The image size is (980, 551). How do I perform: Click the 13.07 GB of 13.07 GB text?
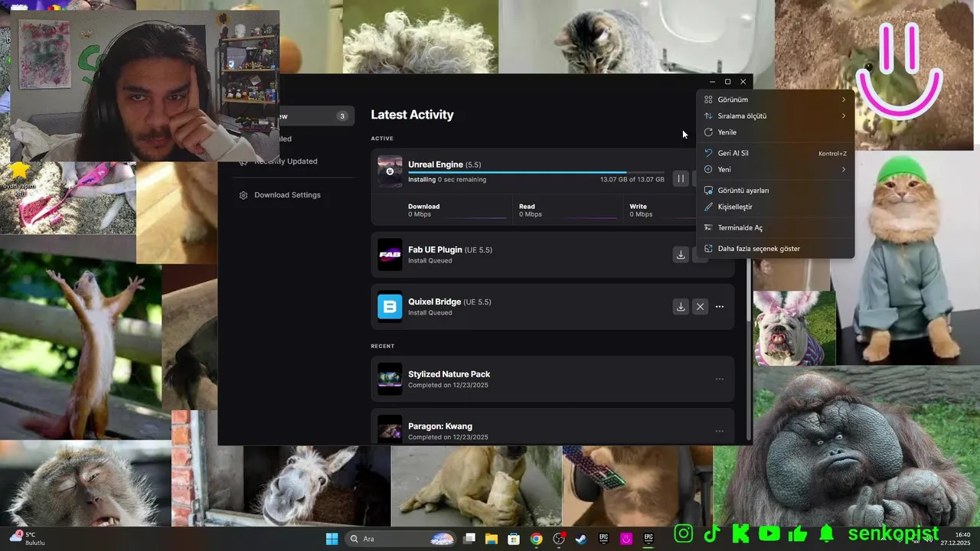click(x=632, y=180)
